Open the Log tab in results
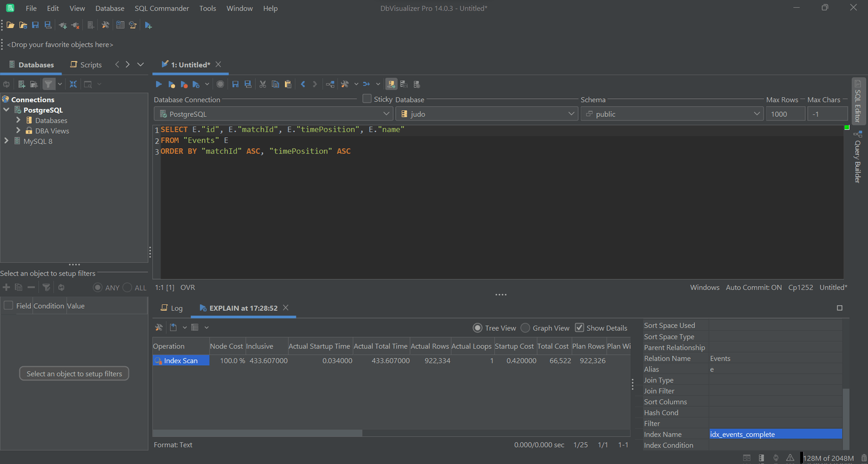 [x=172, y=308]
